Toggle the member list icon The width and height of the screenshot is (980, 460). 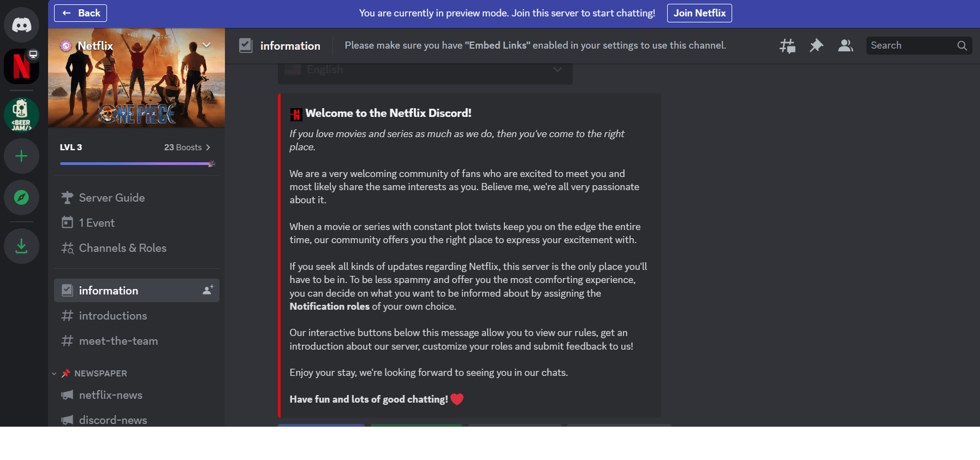pyautogui.click(x=845, y=46)
